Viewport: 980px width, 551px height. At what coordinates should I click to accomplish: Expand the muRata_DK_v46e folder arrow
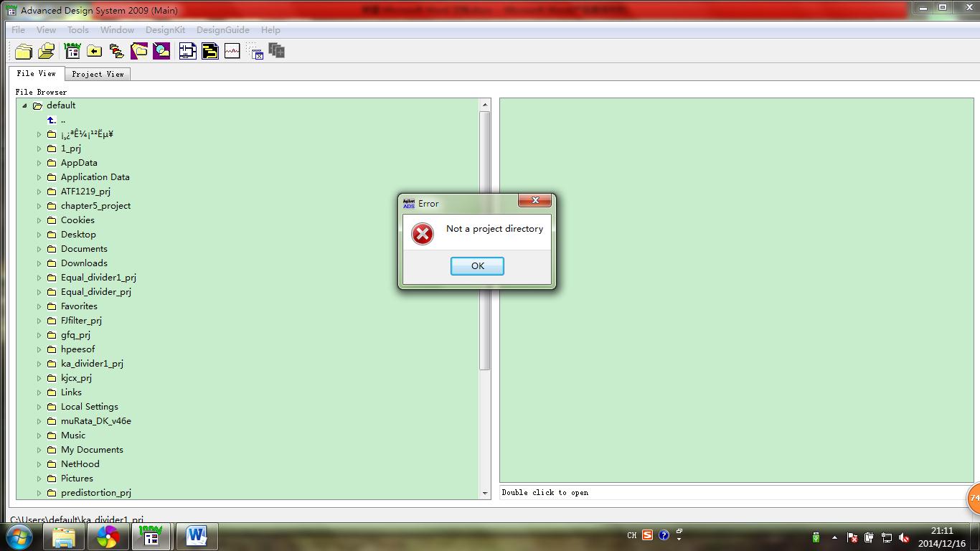[39, 421]
